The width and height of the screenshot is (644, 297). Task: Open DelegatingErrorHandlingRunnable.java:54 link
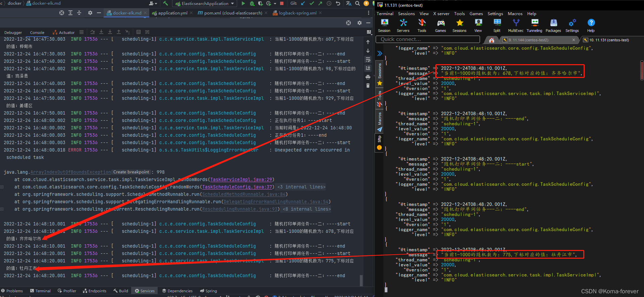pos(276,202)
